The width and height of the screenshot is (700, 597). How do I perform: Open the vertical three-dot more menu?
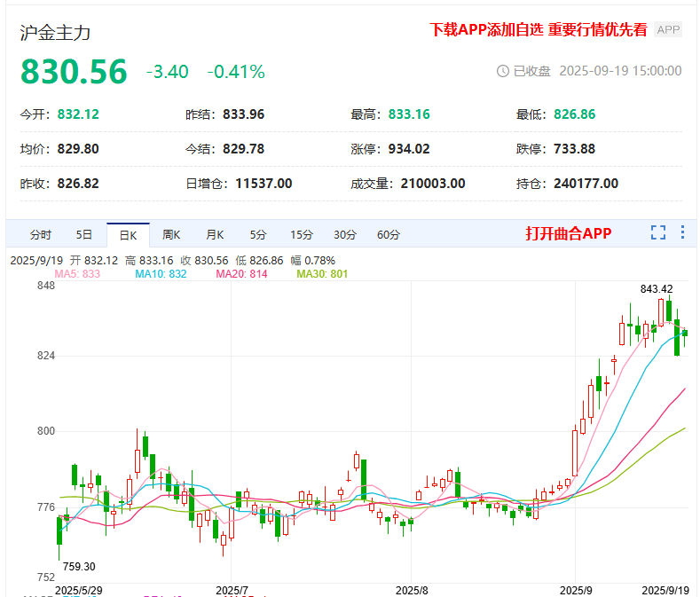[x=682, y=232]
